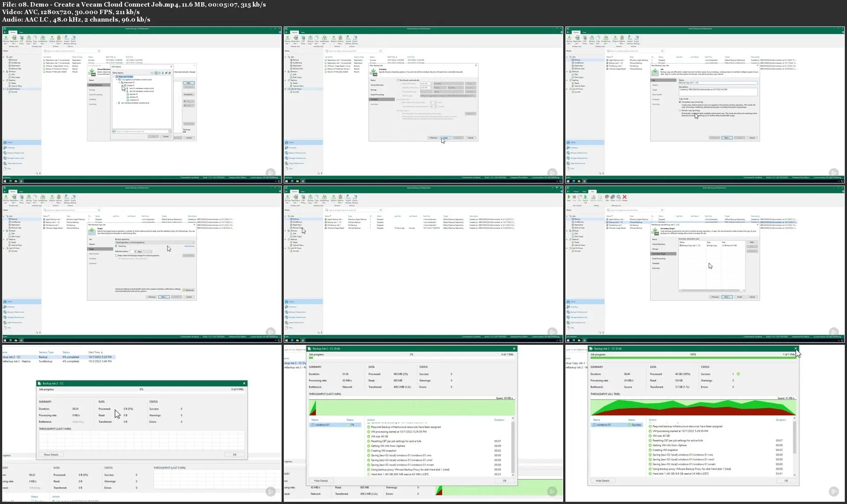Click Start Time column header in 0% progress frame
The width and height of the screenshot is (847, 504).
[95, 352]
